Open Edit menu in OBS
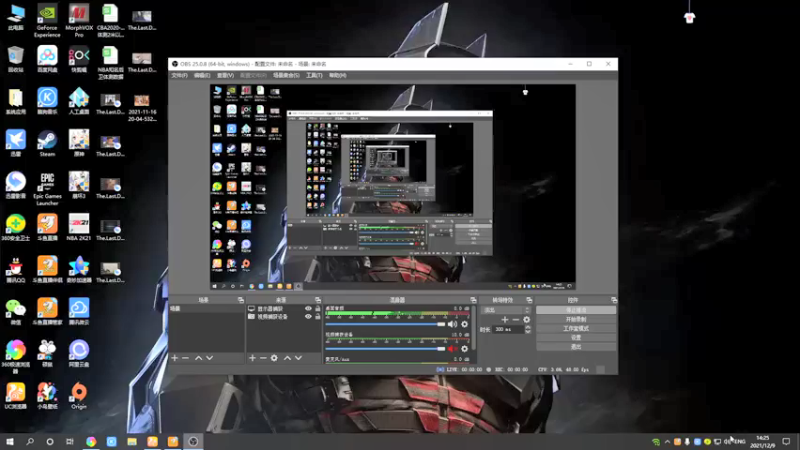Screen dimensions: 800x450 click(x=202, y=76)
